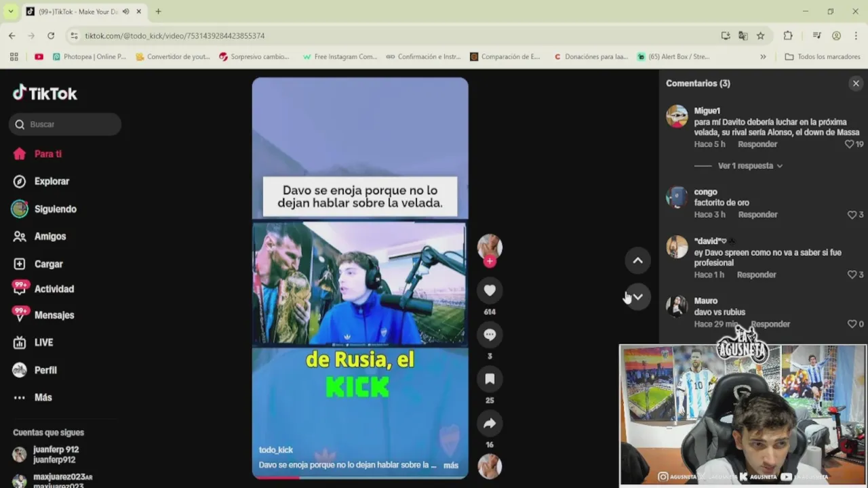Open Migue1's profile avatar
Screen dimensions: 868x488
(x=677, y=116)
